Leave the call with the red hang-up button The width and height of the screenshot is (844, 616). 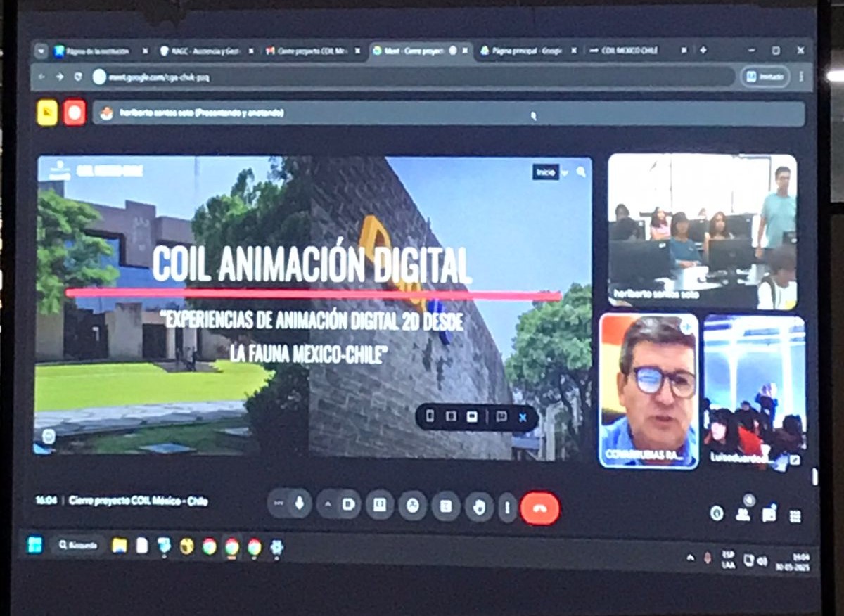(539, 508)
